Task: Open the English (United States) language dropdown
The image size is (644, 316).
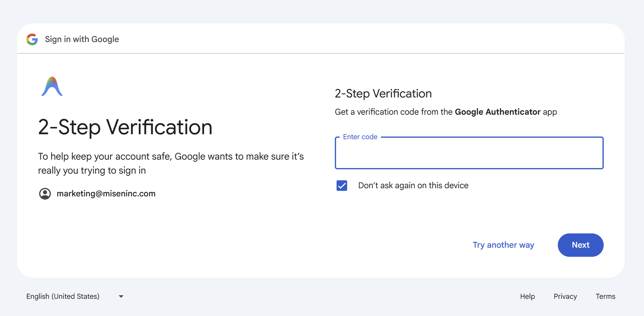Action: coord(75,296)
